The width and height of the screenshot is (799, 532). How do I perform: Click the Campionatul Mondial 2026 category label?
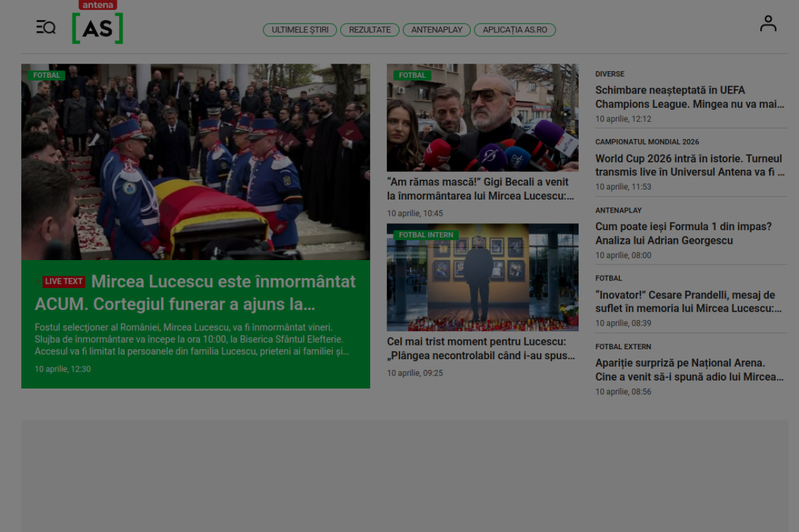click(x=647, y=142)
